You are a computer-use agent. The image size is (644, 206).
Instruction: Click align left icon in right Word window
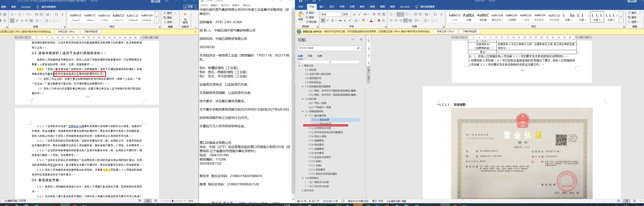[x=391, y=20]
